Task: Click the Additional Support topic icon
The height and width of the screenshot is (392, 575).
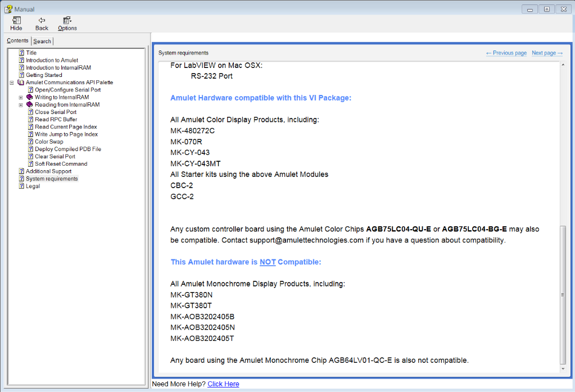Action: click(x=21, y=171)
